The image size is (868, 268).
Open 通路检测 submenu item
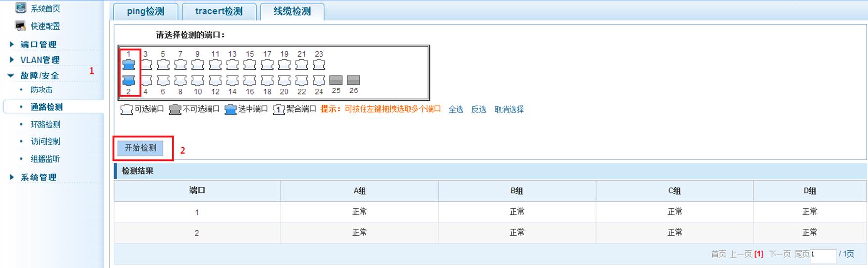point(46,107)
